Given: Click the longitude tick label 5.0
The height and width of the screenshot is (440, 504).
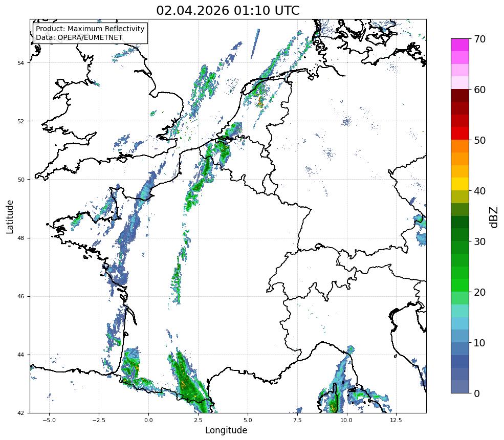Looking at the screenshot, I should pyautogui.click(x=248, y=420).
